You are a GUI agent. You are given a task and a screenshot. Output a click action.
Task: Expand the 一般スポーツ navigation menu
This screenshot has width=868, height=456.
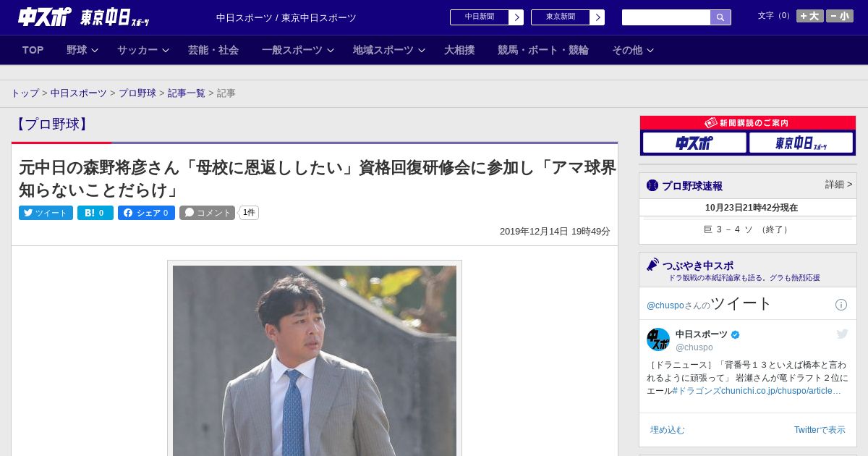pos(297,50)
